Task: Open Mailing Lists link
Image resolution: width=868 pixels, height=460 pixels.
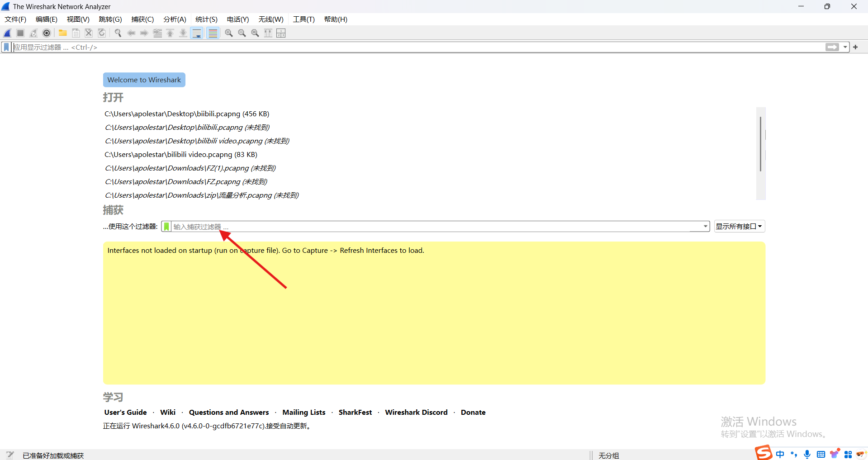Action: click(x=304, y=413)
